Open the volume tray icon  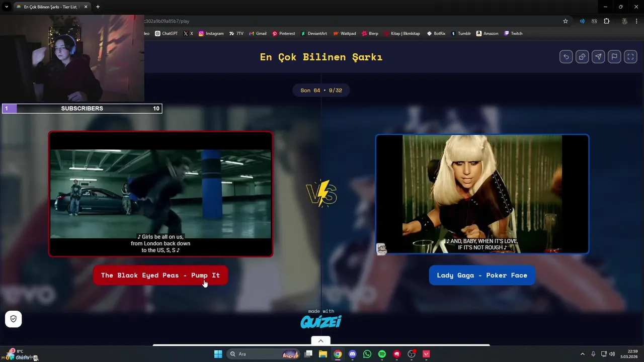point(612,354)
